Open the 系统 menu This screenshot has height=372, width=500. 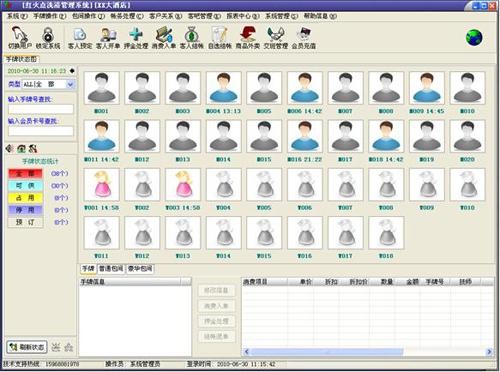tap(17, 16)
